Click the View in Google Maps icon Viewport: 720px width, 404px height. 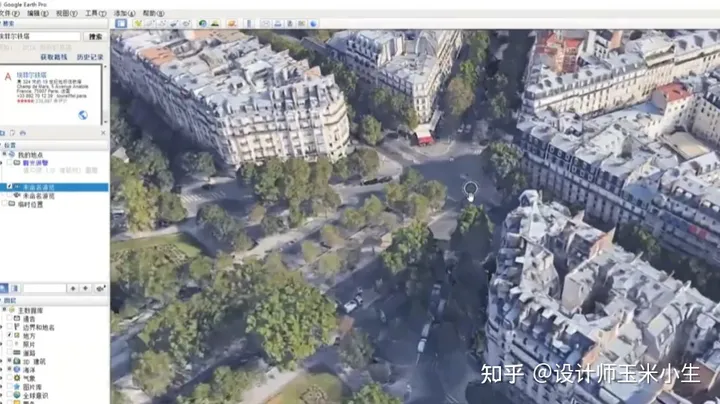coord(302,23)
